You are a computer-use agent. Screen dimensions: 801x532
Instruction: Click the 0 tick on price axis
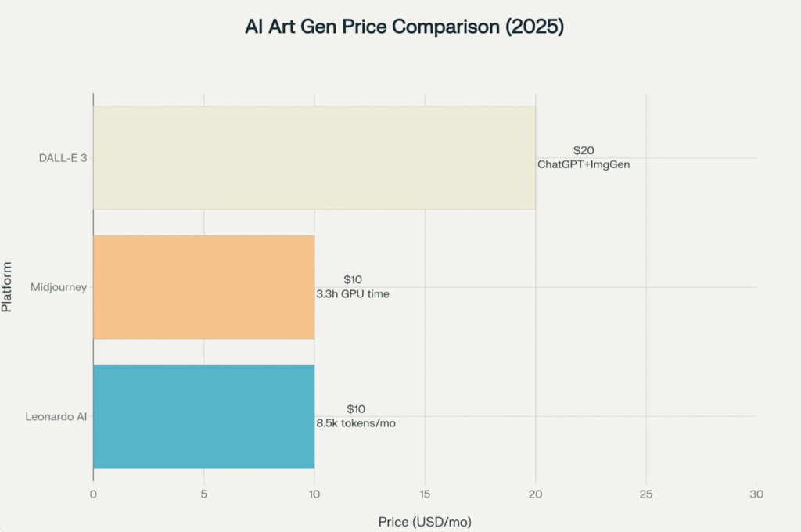tap(93, 494)
